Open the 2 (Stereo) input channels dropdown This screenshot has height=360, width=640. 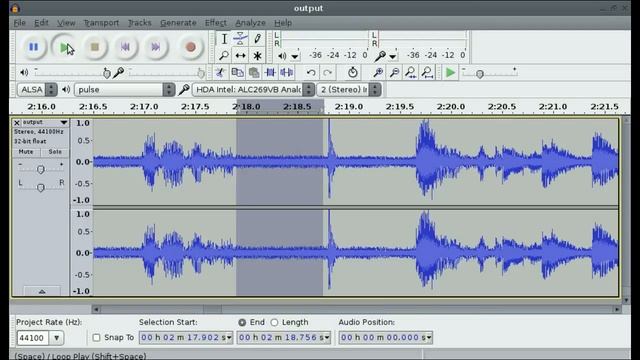coord(349,89)
